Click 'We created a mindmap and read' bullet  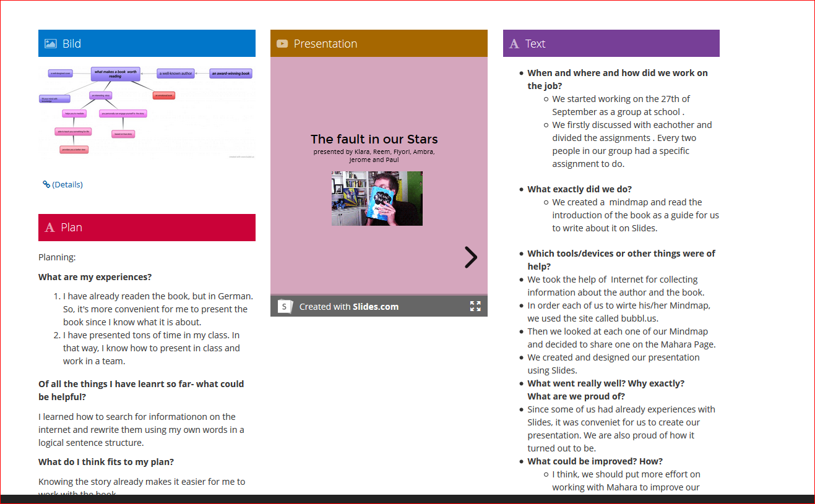point(636,215)
